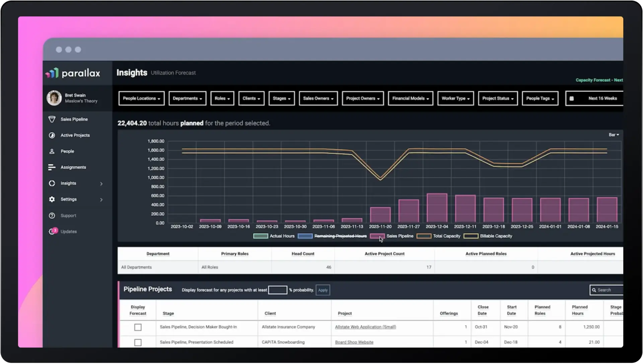Click the Sales Pipeline funnel icon
The width and height of the screenshot is (643, 364).
pyautogui.click(x=52, y=119)
